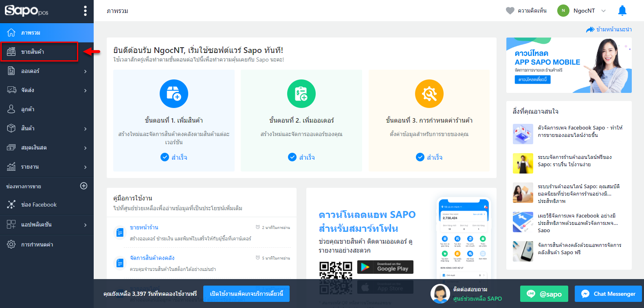Open article เผยวิธีจัดการเพจ Facebook thumbnail
Image resolution: width=644 pixels, height=308 pixels.
click(523, 222)
